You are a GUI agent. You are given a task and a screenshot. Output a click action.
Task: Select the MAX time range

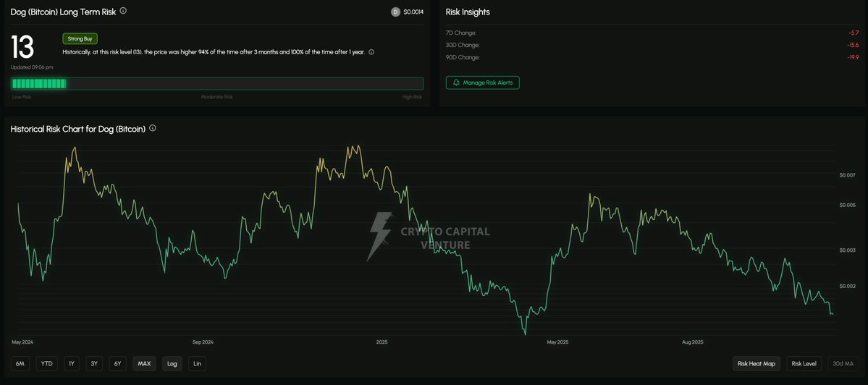(x=144, y=363)
